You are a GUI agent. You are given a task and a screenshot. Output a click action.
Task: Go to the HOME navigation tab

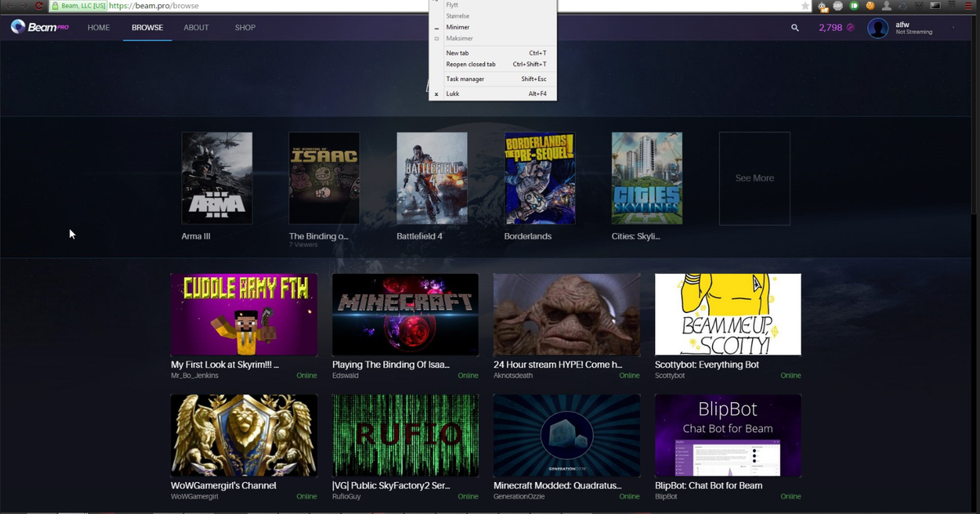[99, 28]
